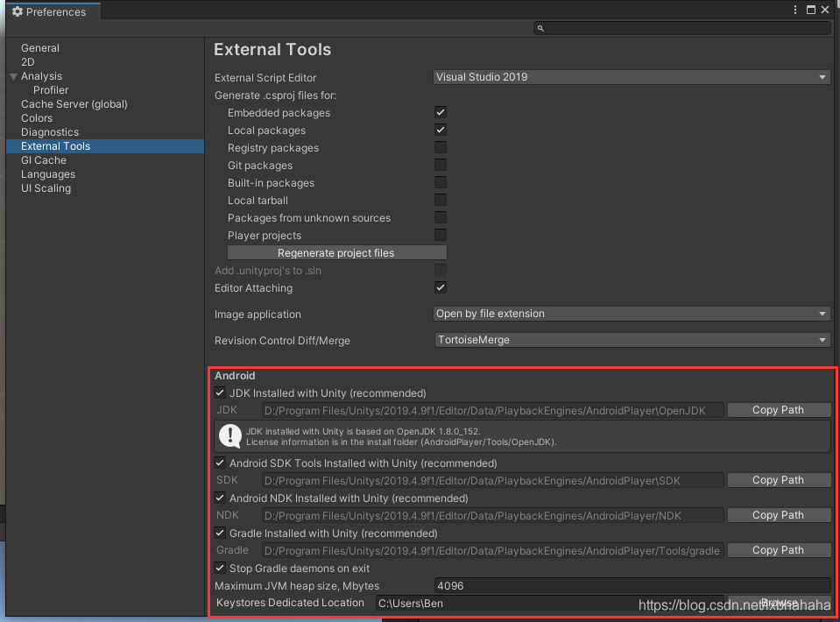Click the Android section heading
The height and width of the screenshot is (622, 840).
(x=235, y=376)
